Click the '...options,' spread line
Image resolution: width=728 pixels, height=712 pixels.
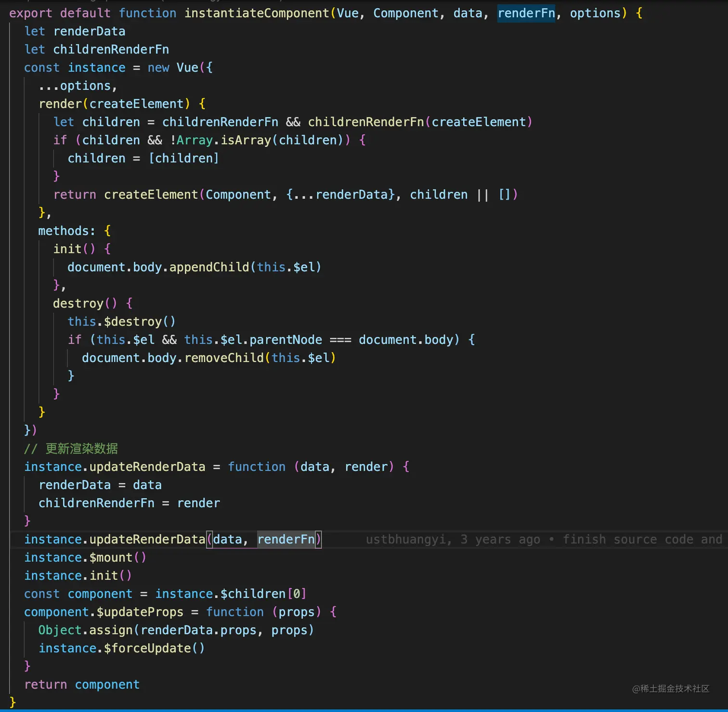tap(78, 86)
